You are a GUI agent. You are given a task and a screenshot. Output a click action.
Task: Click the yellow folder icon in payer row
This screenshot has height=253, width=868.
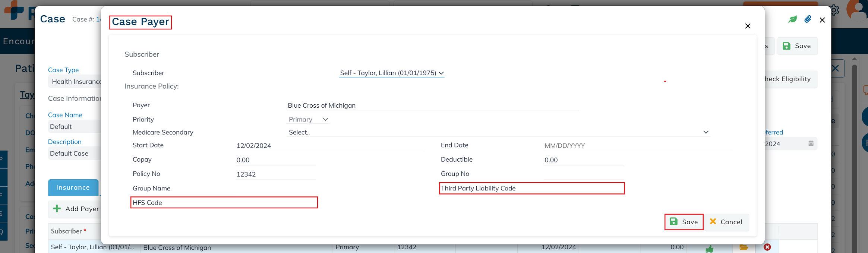[x=744, y=247]
